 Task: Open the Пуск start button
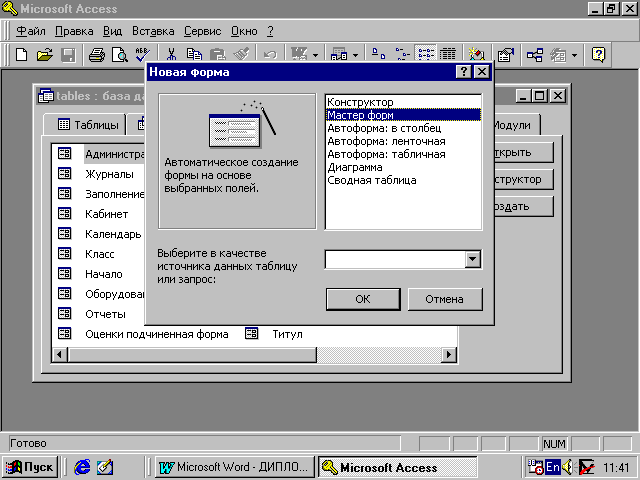[30, 467]
